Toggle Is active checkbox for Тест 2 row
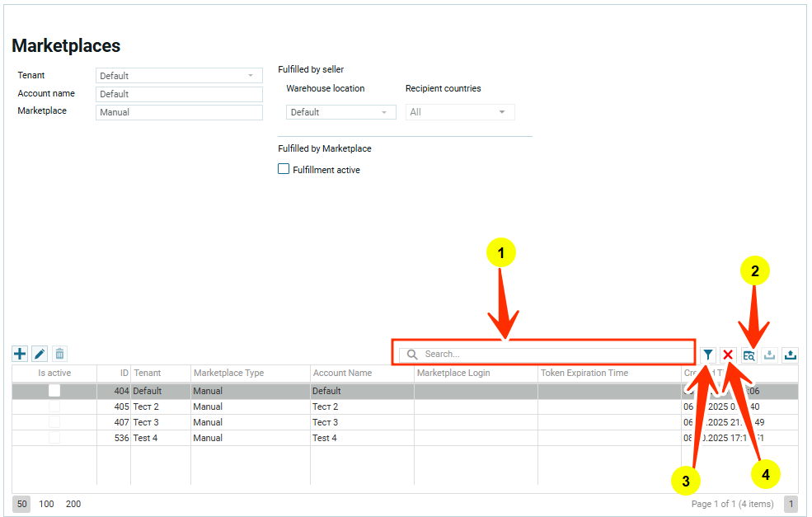Viewport: 812px width, 517px height. [x=54, y=407]
